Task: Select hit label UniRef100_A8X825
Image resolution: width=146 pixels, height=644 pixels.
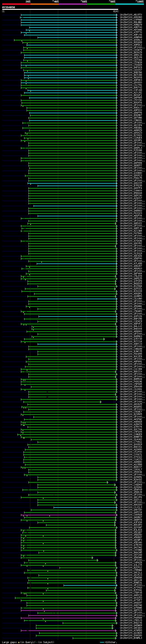Action: pos(131,404)
